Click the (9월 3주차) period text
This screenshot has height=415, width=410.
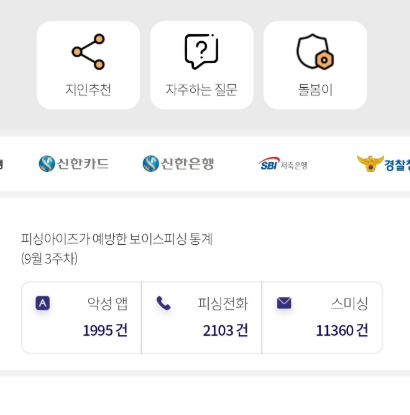click(49, 259)
